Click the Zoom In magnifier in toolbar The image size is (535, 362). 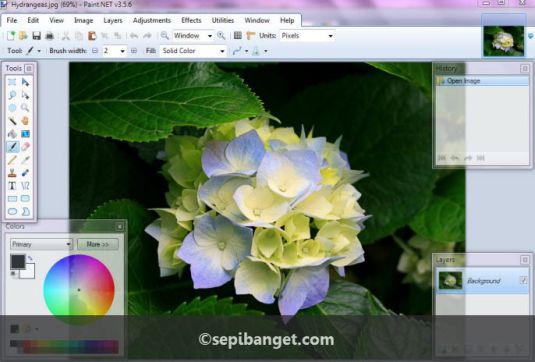pyautogui.click(x=221, y=35)
